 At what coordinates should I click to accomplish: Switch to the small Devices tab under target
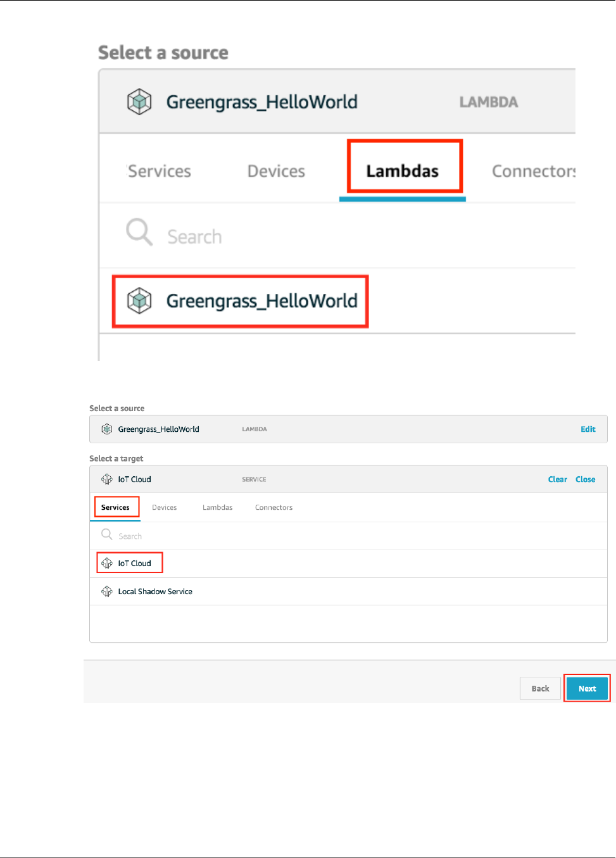tap(165, 507)
